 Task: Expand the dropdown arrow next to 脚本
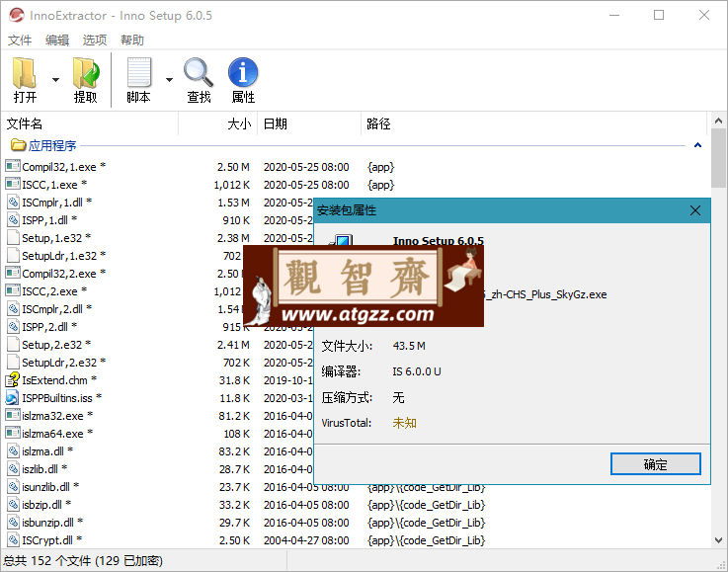click(x=170, y=80)
